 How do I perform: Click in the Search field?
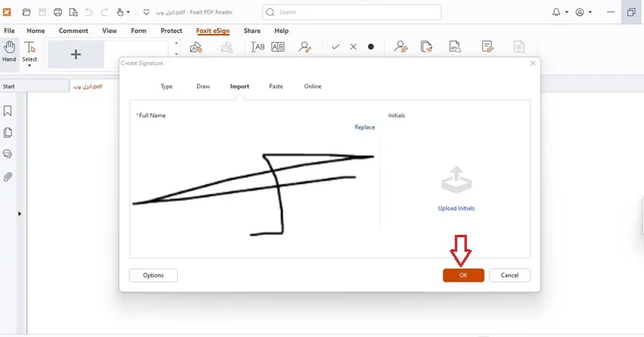pos(352,12)
